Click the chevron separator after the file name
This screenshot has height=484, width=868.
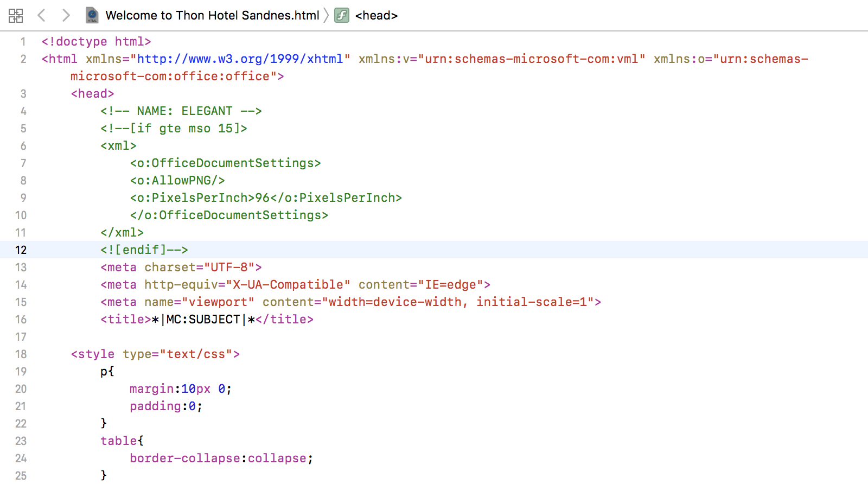click(326, 15)
